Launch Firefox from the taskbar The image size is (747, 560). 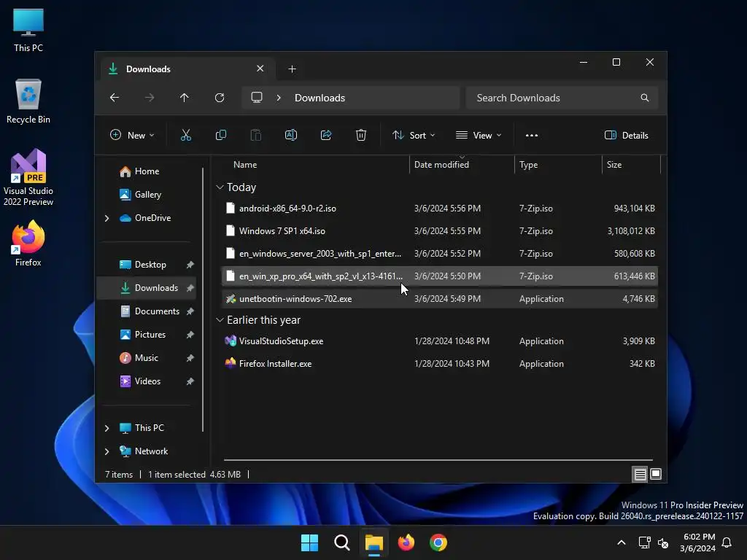pyautogui.click(x=406, y=542)
